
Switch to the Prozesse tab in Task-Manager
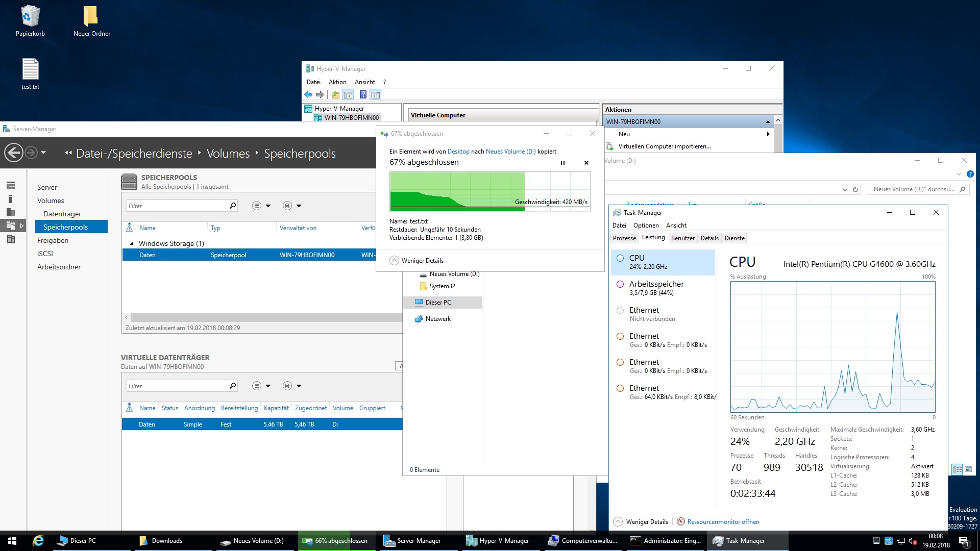[624, 238]
